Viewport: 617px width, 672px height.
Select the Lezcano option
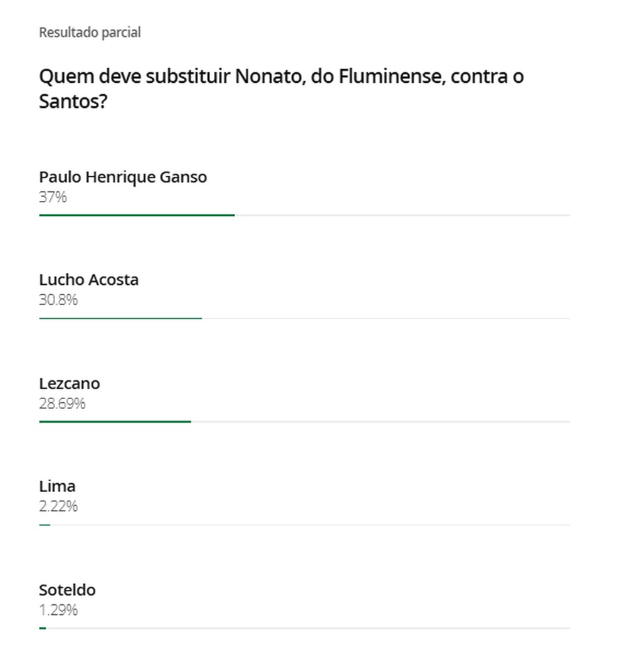[x=70, y=383]
